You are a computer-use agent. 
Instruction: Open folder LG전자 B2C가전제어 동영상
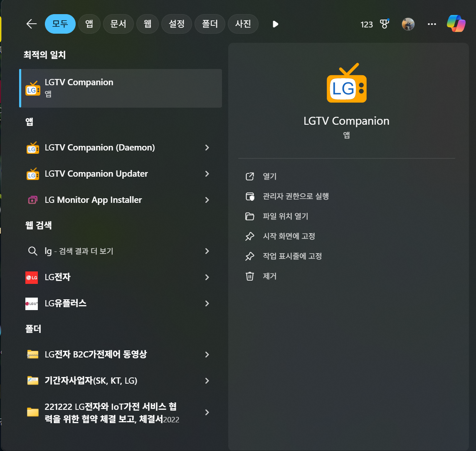coord(121,355)
